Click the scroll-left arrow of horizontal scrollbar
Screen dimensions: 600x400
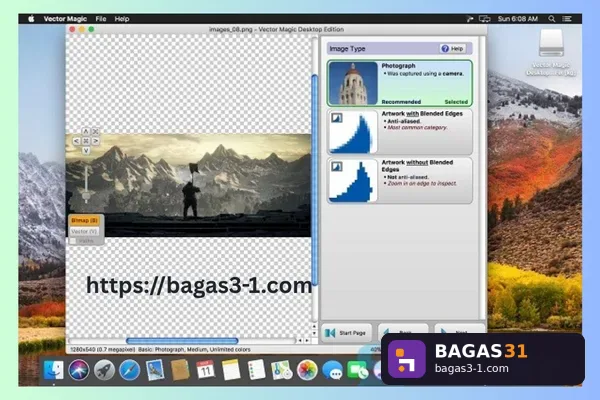tap(300, 340)
